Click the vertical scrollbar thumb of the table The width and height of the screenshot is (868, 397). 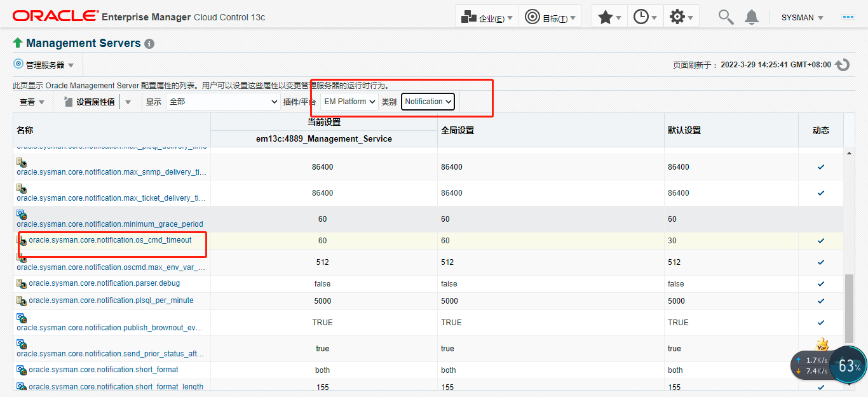pyautogui.click(x=849, y=309)
